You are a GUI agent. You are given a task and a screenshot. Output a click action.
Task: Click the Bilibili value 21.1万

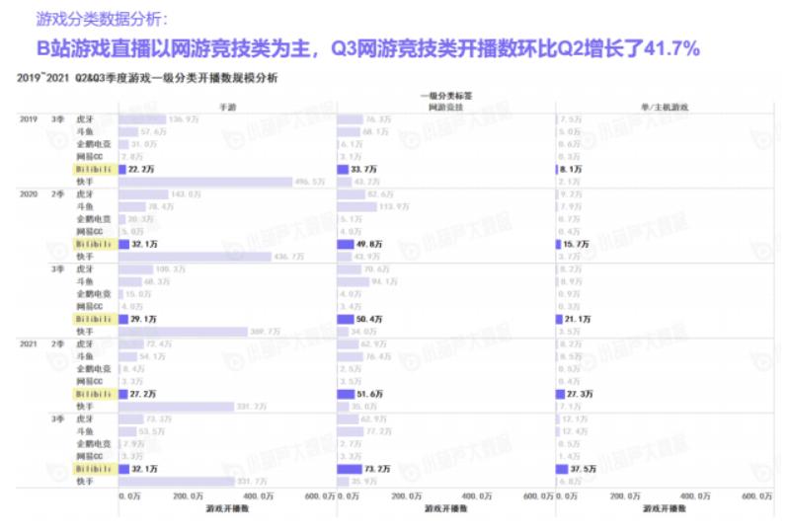tap(578, 320)
